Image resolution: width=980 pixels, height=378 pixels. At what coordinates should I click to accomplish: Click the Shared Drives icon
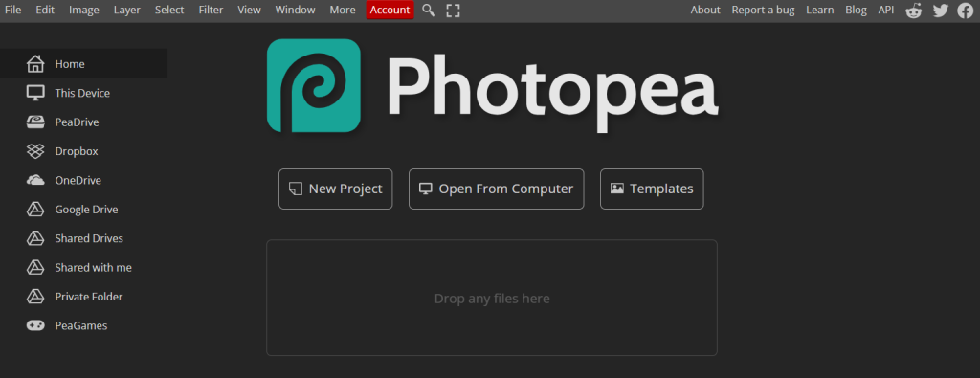(35, 238)
